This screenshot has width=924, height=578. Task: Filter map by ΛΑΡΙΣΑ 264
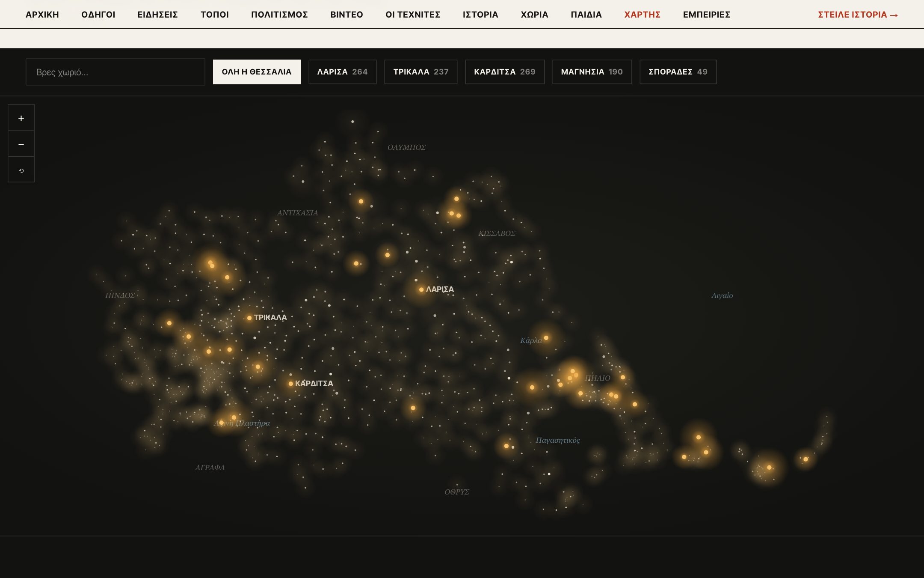coord(342,72)
